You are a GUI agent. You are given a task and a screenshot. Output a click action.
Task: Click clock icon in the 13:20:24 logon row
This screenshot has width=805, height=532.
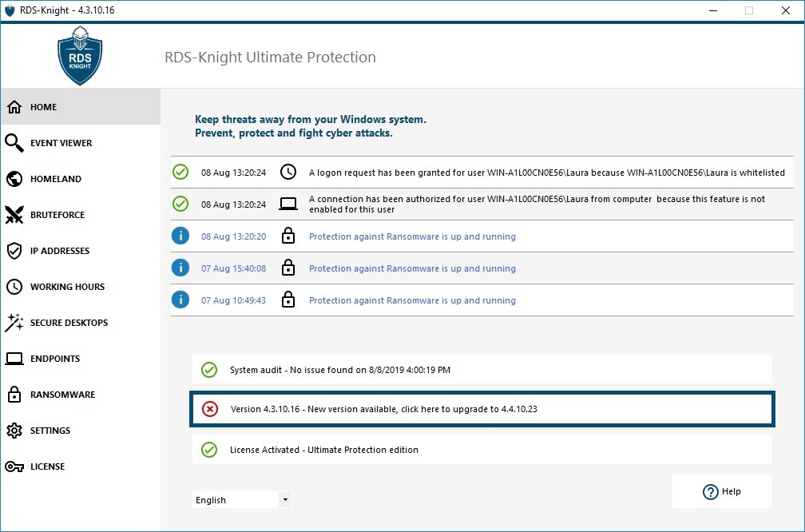pos(288,172)
